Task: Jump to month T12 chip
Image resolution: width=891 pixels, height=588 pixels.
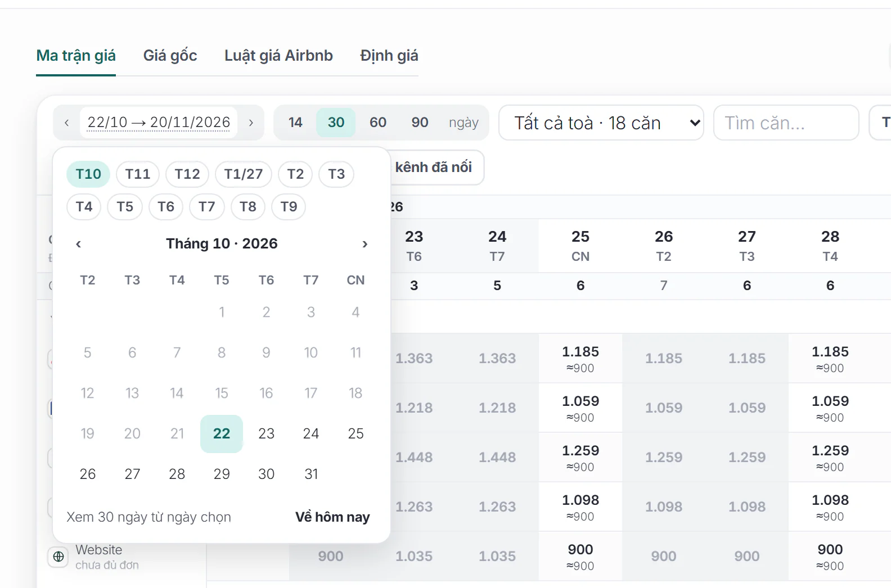Action: pos(187,174)
